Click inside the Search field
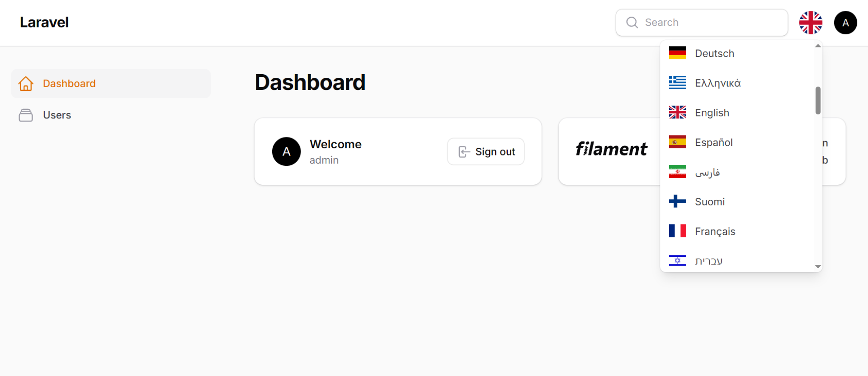The height and width of the screenshot is (376, 868). 701,22
